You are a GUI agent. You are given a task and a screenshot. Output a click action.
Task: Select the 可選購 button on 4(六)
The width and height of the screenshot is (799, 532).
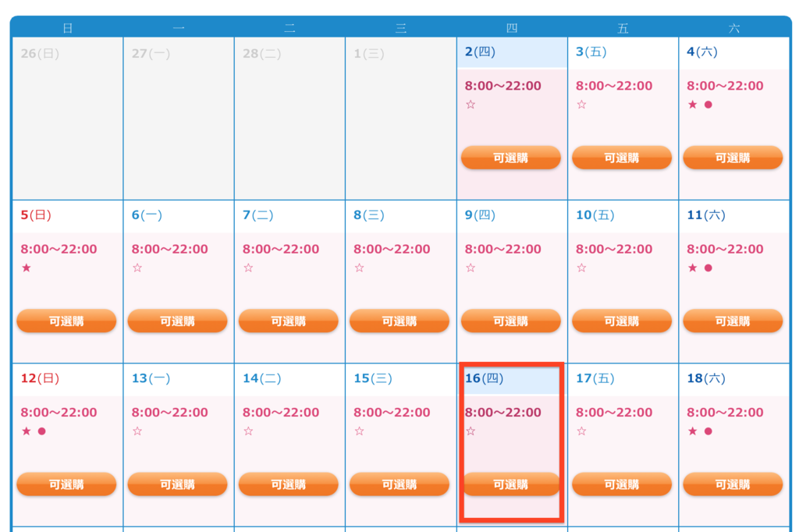733,158
